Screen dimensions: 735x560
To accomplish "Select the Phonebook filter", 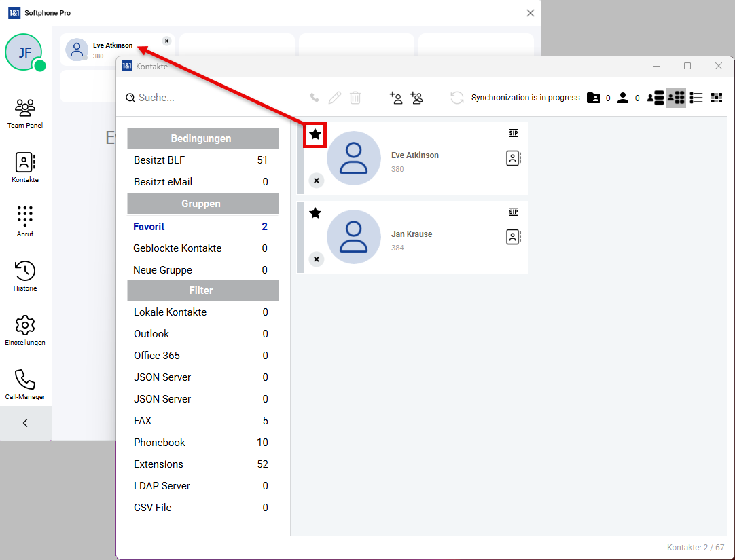I will coord(160,443).
